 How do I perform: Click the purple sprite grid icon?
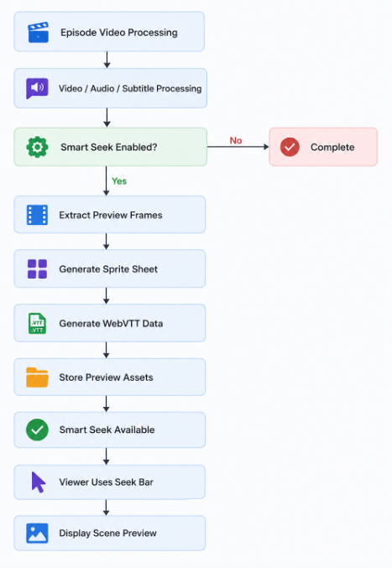coord(37,268)
